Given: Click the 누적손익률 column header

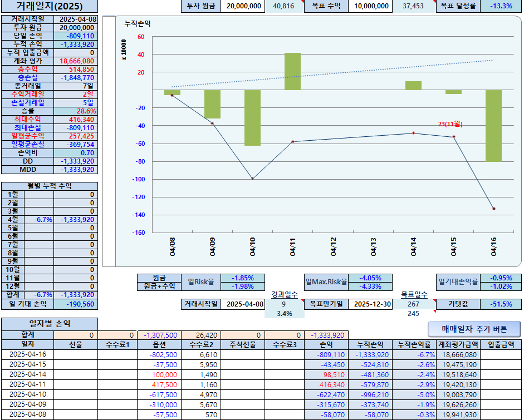Looking at the screenshot, I should click(414, 344).
